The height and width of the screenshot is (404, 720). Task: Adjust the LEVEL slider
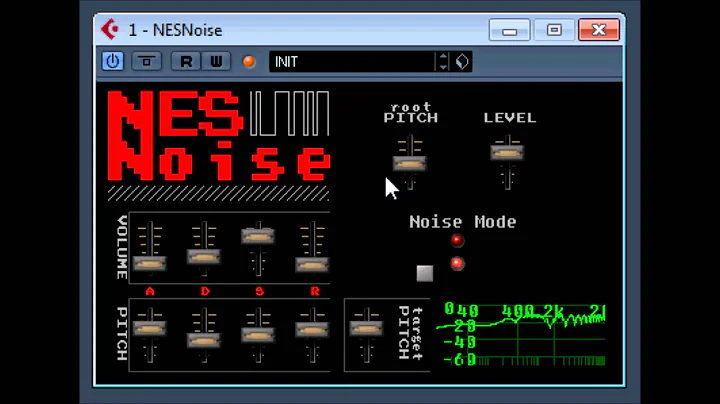(507, 152)
